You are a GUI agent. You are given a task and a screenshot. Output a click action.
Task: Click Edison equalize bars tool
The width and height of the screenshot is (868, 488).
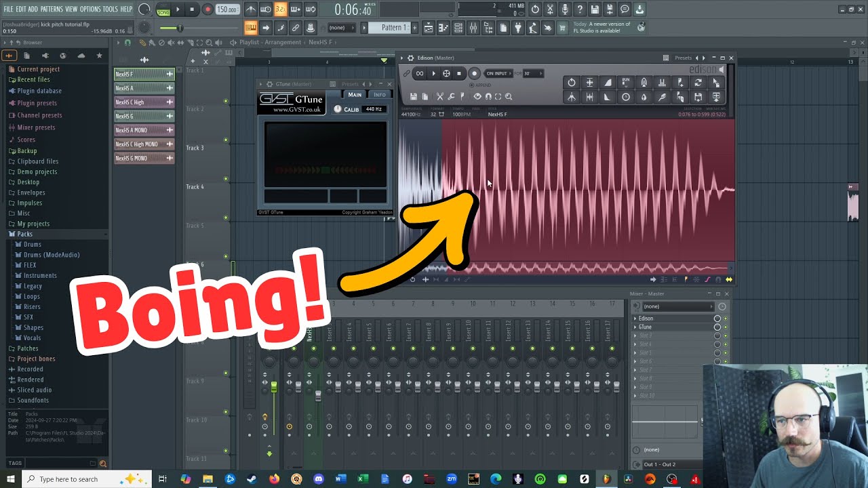(x=662, y=83)
